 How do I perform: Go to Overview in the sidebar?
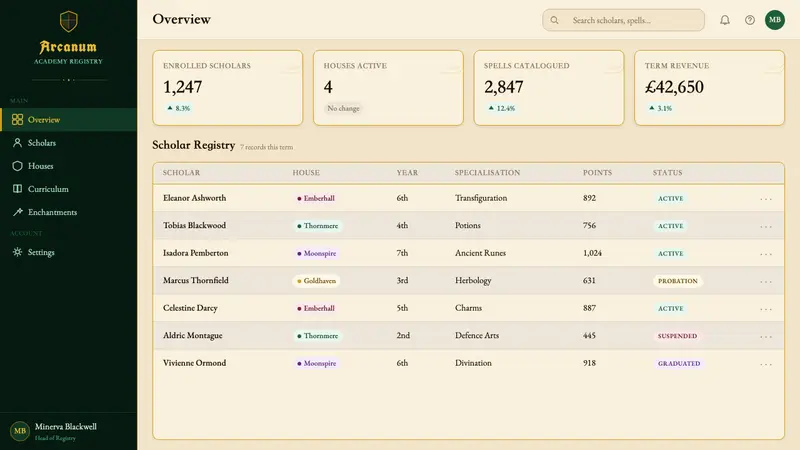point(68,119)
